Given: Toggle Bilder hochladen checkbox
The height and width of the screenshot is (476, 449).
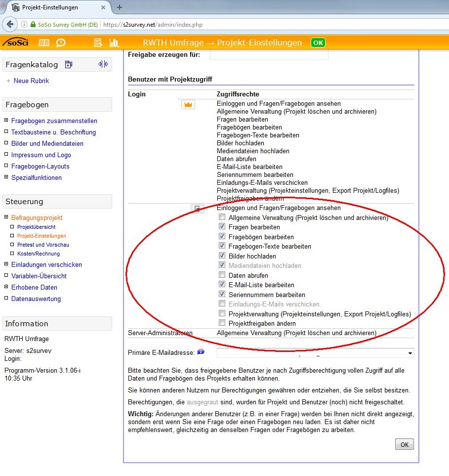Looking at the screenshot, I should [222, 256].
